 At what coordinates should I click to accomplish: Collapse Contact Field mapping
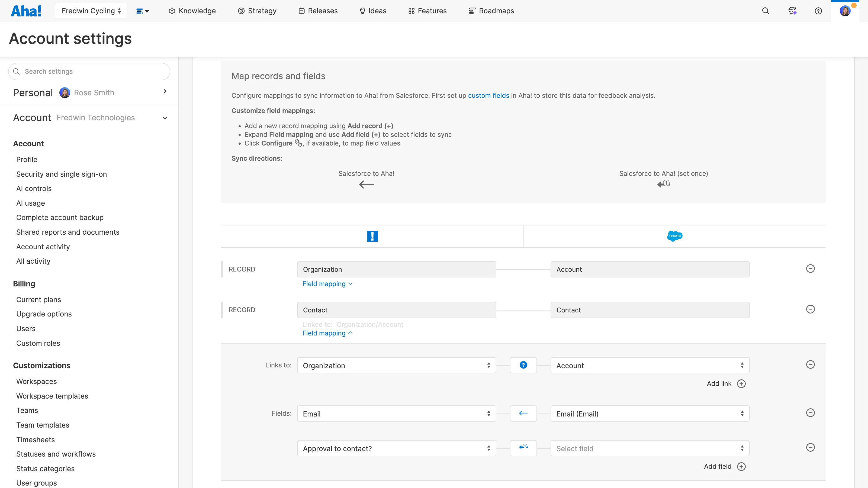327,333
